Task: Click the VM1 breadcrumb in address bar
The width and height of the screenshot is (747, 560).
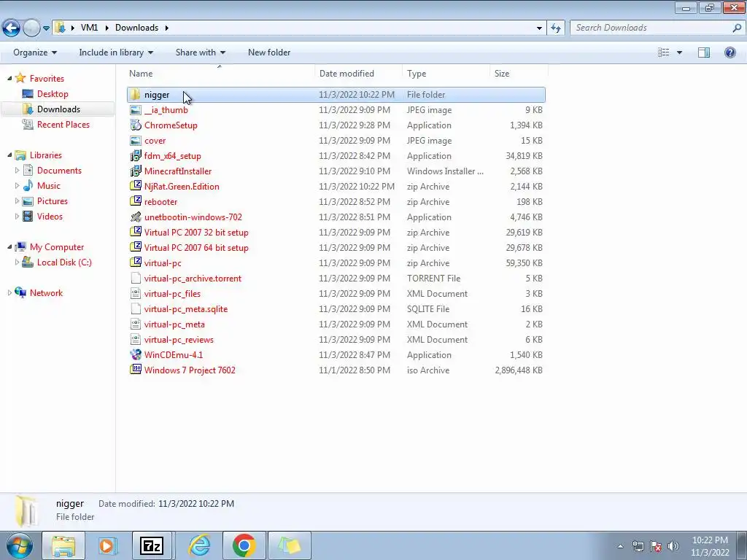Action: [x=89, y=28]
